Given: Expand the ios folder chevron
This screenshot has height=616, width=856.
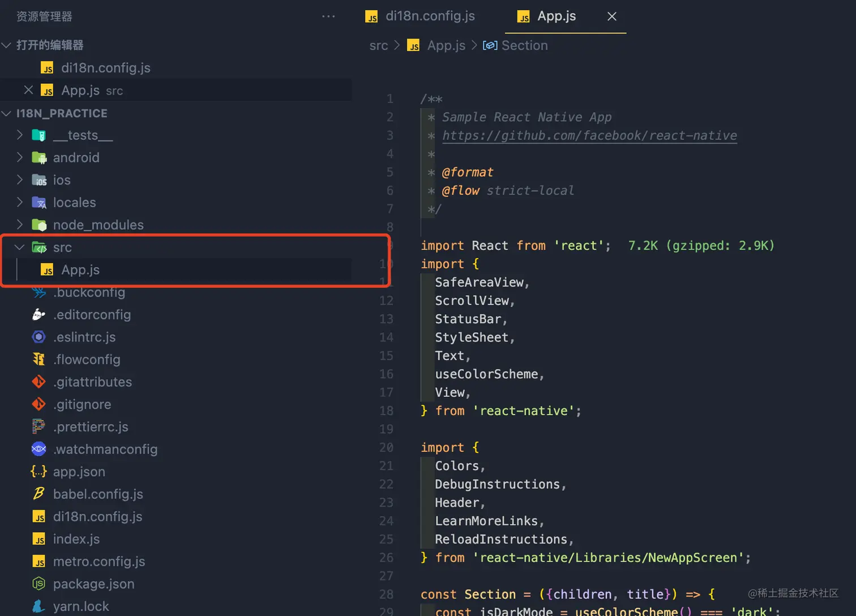Looking at the screenshot, I should click(20, 180).
